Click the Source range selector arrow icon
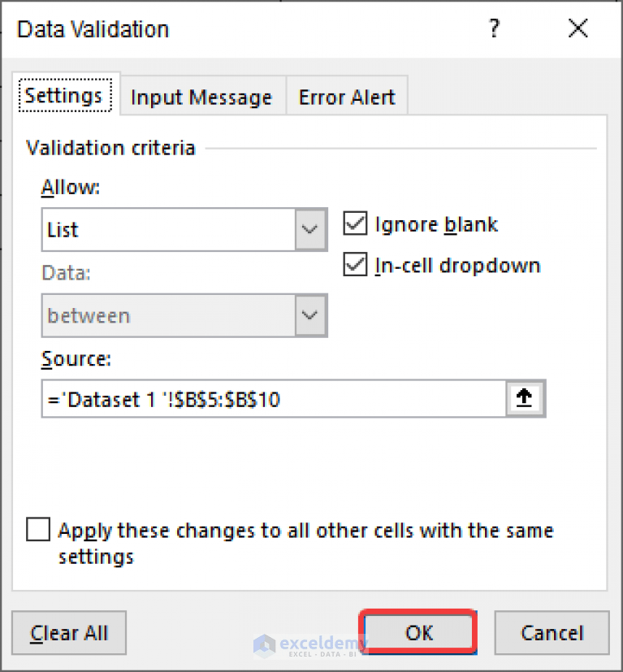623x672 pixels. (x=525, y=399)
